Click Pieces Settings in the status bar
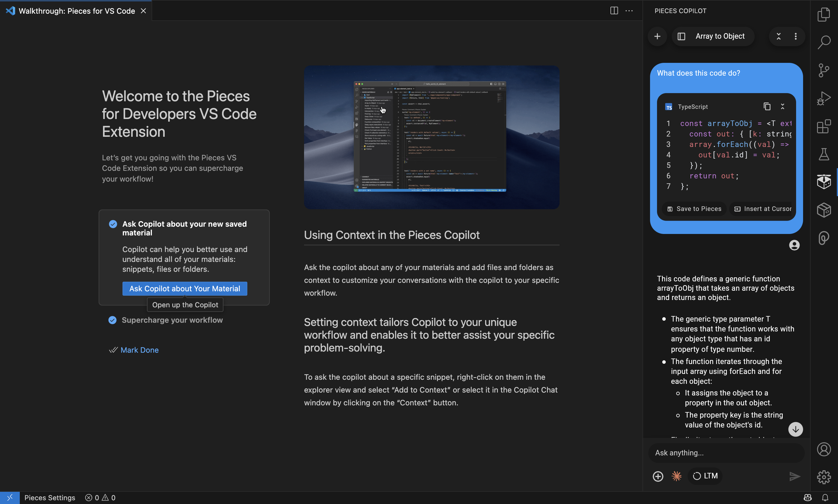Image resolution: width=838 pixels, height=504 pixels. coord(49,498)
